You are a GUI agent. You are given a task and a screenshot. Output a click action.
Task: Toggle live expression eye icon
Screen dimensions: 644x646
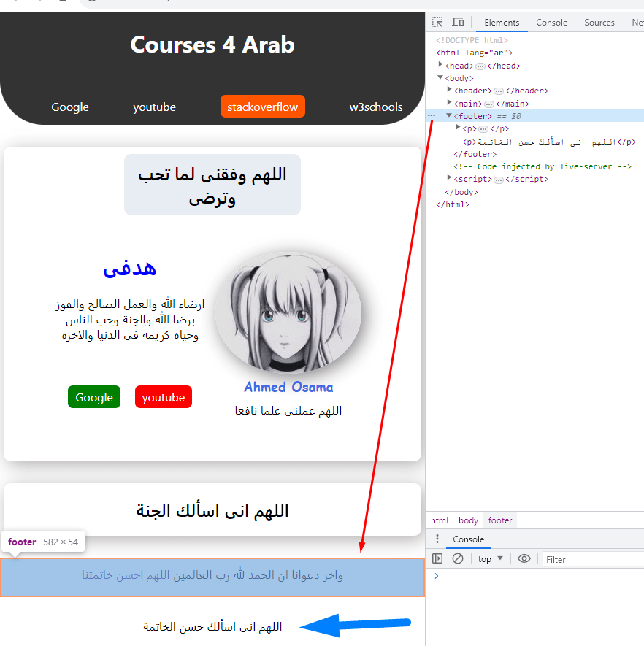pyautogui.click(x=524, y=558)
